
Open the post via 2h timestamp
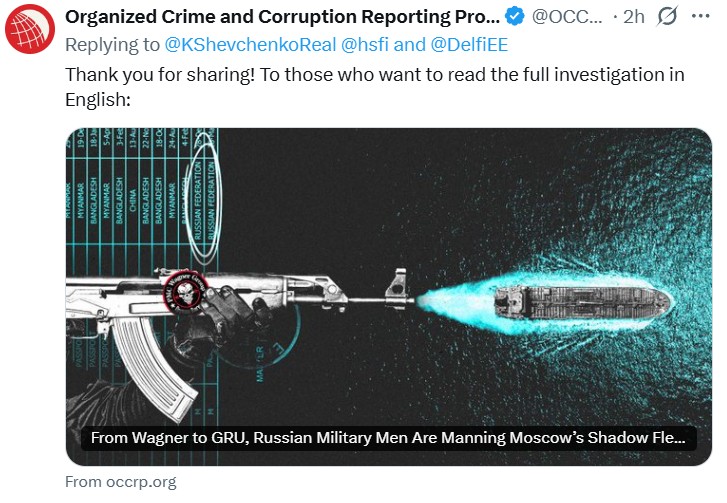click(x=632, y=17)
